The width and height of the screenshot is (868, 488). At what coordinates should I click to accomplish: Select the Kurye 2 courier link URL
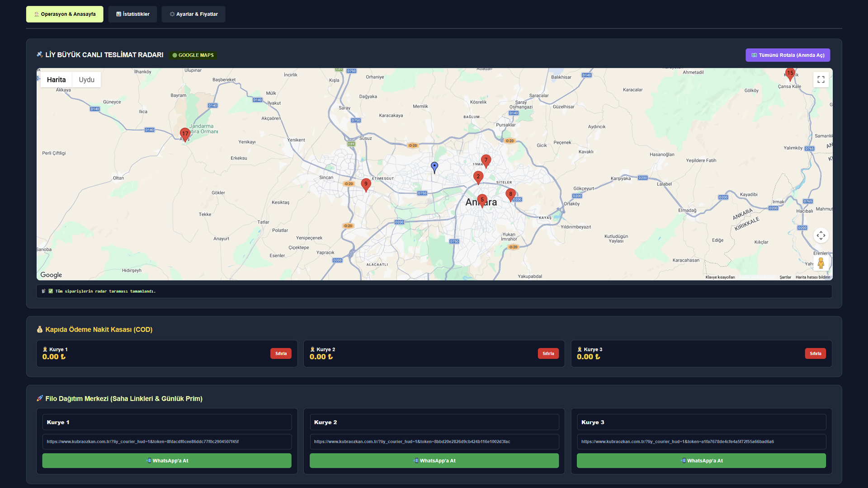click(x=434, y=441)
